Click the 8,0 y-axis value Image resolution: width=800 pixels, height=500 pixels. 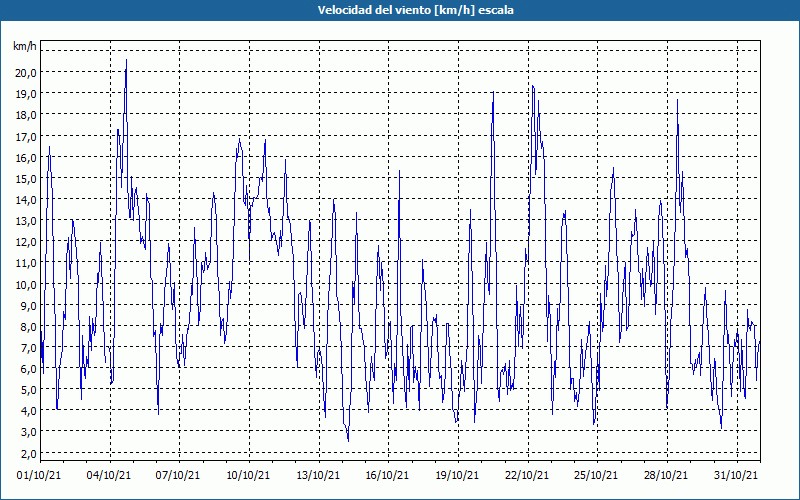(x=28, y=327)
